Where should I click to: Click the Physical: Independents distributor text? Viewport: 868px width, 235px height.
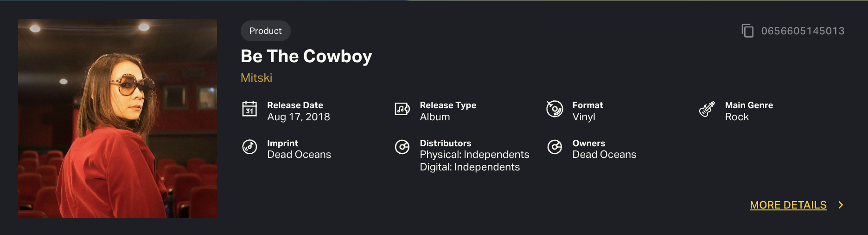pos(474,155)
